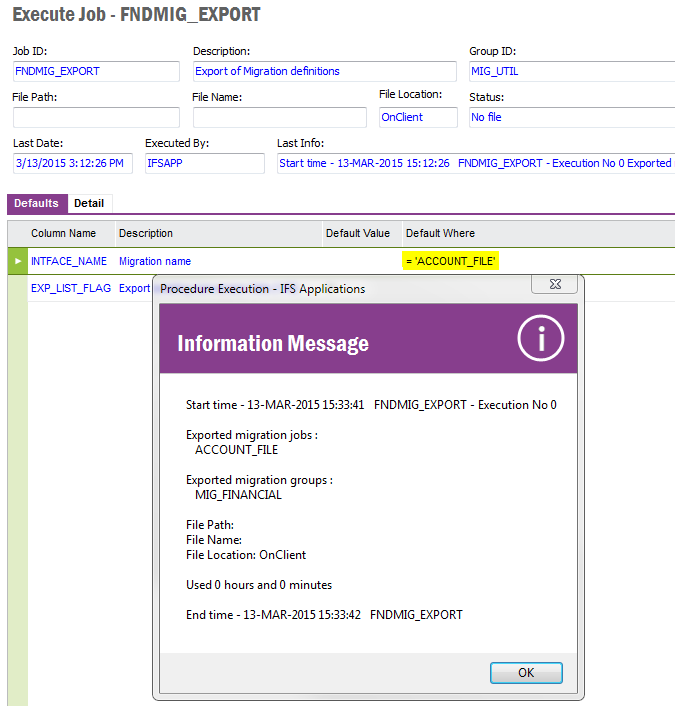This screenshot has height=706, width=675.
Task: Click the Used 0 hours and 0 minutes line
Action: coord(259,585)
